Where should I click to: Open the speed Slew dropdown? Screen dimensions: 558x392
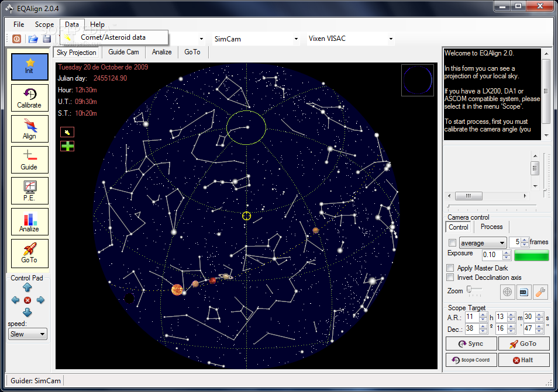point(27,334)
